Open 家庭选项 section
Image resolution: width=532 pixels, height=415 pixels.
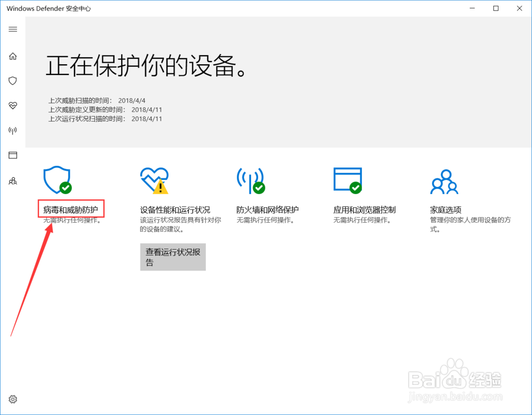click(445, 210)
